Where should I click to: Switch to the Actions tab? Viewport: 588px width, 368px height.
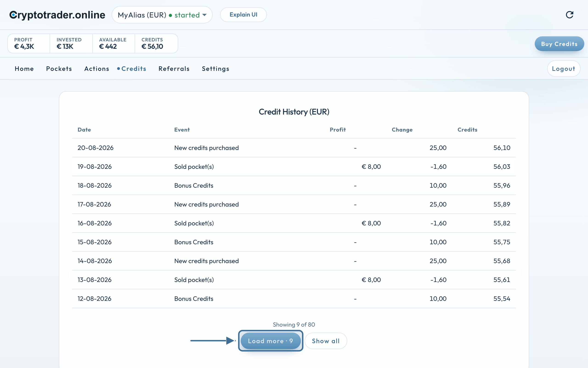tap(97, 69)
